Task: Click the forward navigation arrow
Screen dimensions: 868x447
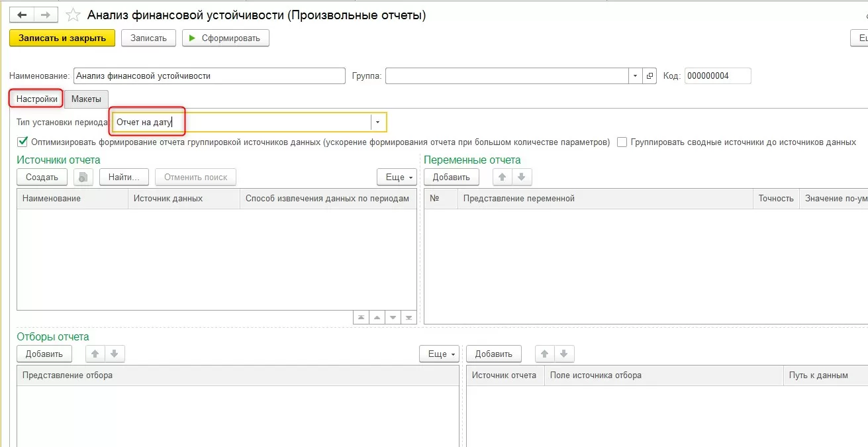Action: (x=45, y=15)
